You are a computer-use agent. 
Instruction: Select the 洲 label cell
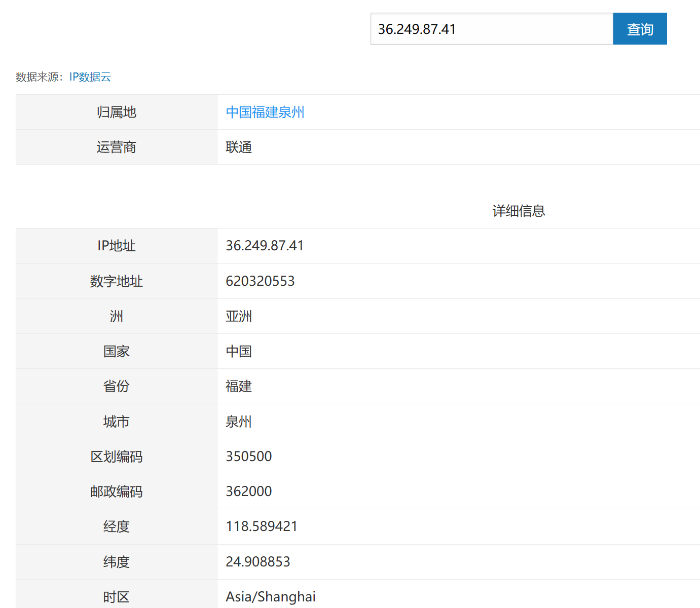[117, 316]
